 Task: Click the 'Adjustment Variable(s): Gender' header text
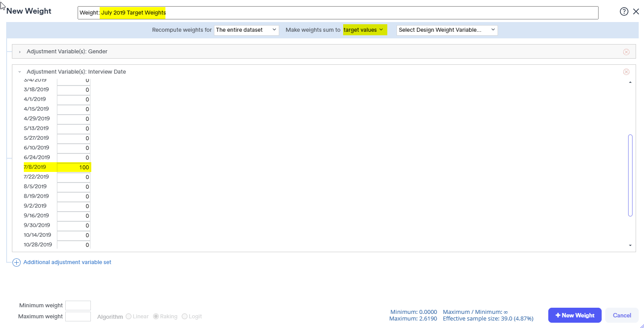(67, 52)
